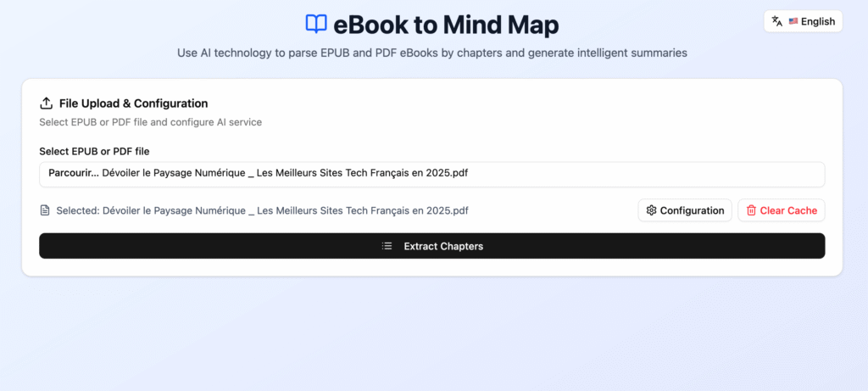Open the Configuration settings
This screenshot has width=868, height=391.
click(x=685, y=210)
